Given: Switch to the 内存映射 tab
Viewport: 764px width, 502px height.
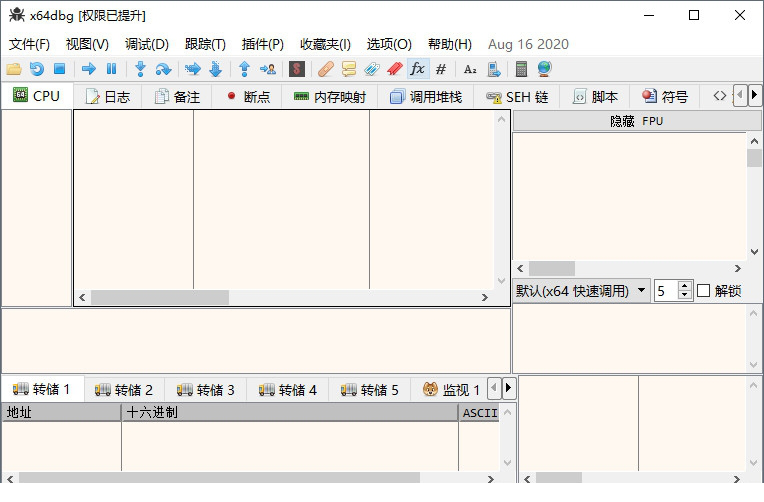Looking at the screenshot, I should 330,97.
